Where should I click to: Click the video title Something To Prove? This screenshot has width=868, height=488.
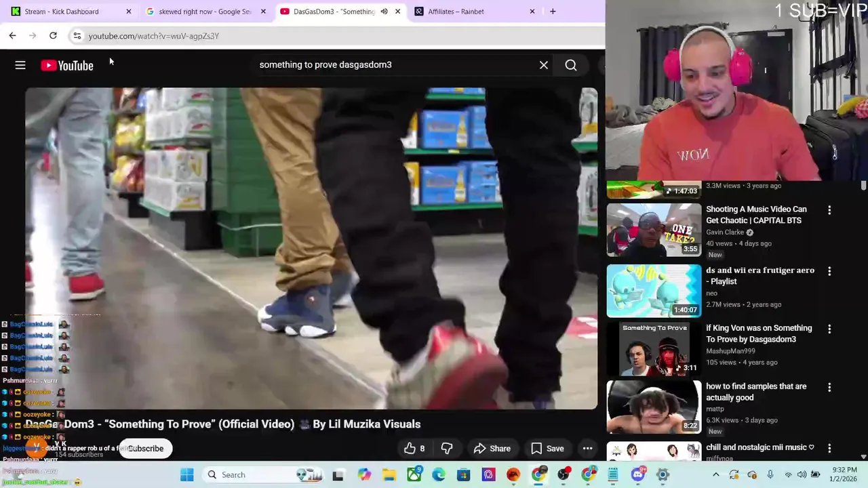(x=223, y=424)
